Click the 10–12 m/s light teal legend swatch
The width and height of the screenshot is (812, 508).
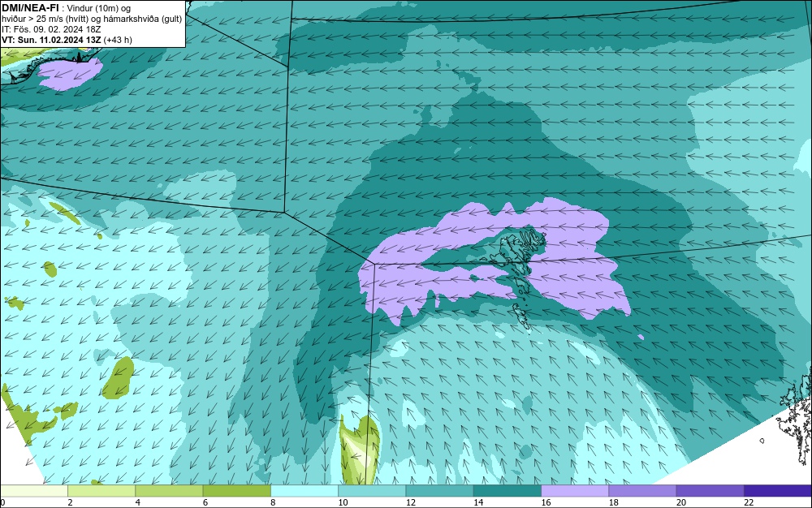pos(372,490)
